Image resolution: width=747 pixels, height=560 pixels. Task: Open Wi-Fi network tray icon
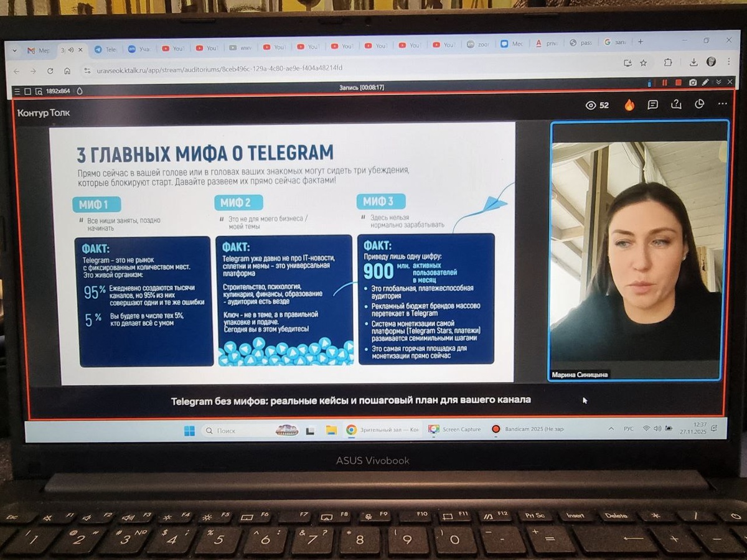646,428
